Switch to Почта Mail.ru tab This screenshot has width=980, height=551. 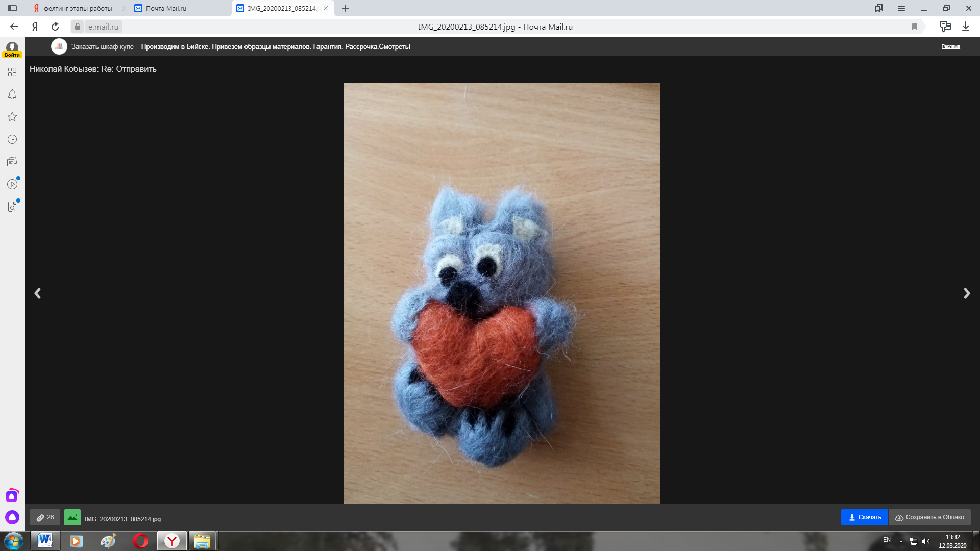tap(181, 8)
